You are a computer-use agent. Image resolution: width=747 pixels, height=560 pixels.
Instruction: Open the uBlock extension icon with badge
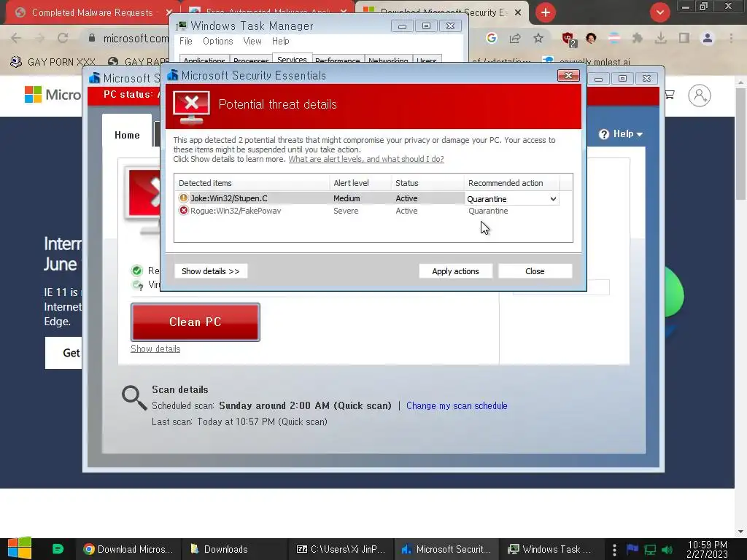(568, 39)
